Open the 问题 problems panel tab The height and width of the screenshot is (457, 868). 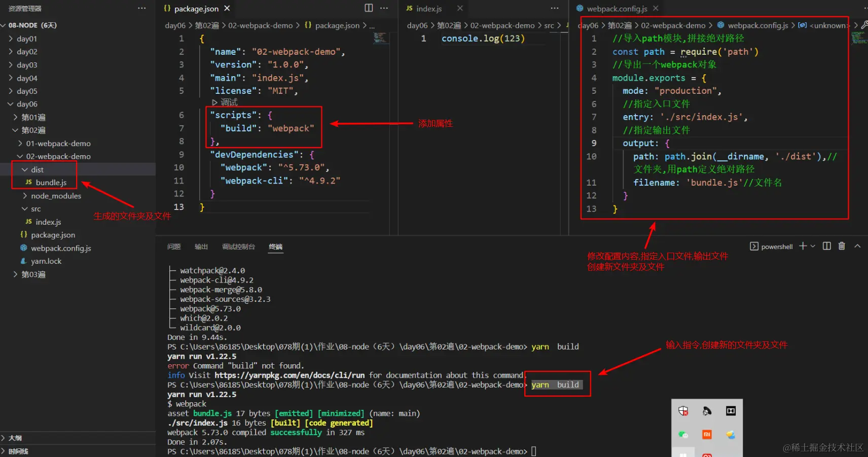click(174, 247)
